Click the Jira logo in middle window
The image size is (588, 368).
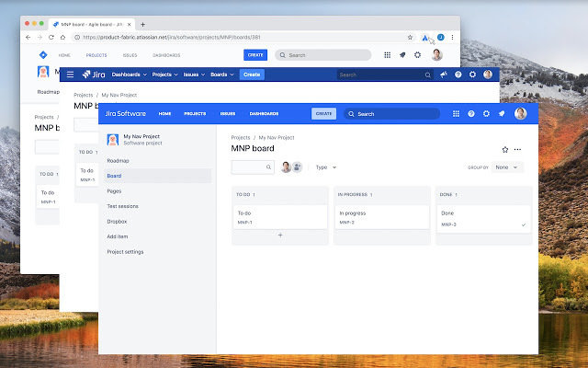(94, 75)
